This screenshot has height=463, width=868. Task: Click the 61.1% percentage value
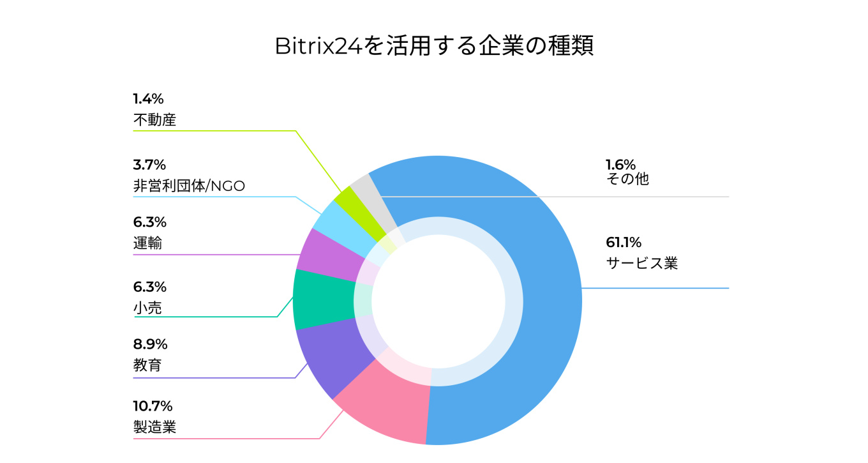pyautogui.click(x=623, y=242)
